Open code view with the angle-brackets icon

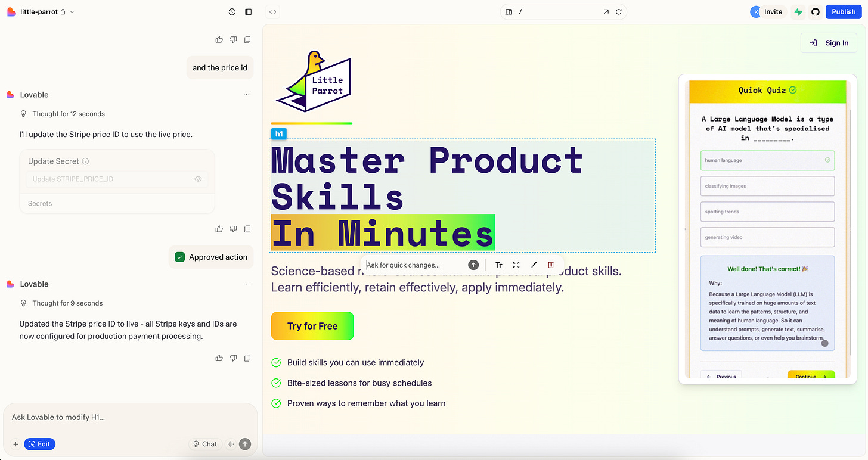pyautogui.click(x=272, y=11)
